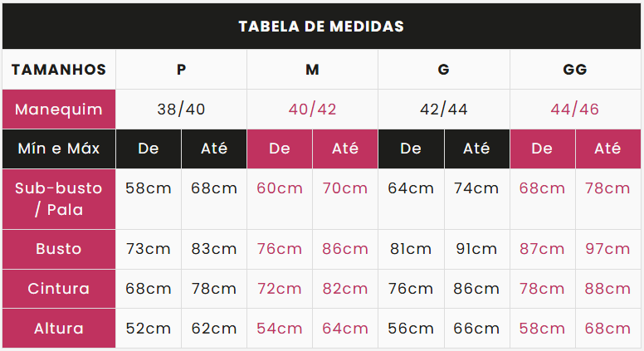The height and width of the screenshot is (351, 644).
Task: Click the Mín e Máx row label
Action: pos(59,149)
